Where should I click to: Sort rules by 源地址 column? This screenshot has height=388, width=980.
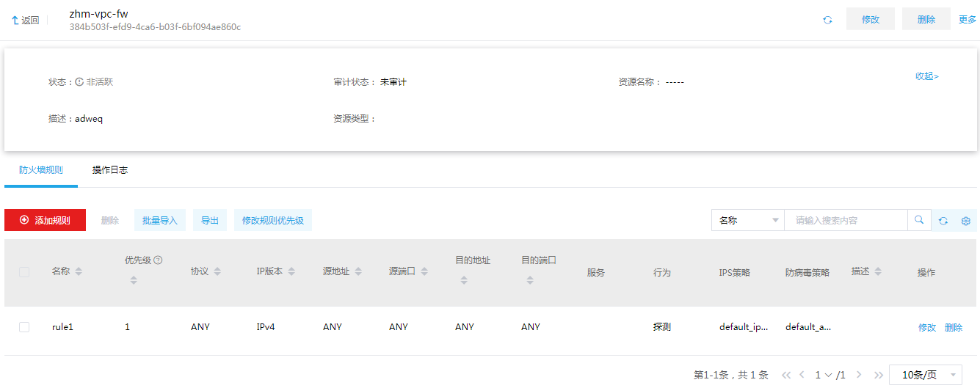[358, 272]
